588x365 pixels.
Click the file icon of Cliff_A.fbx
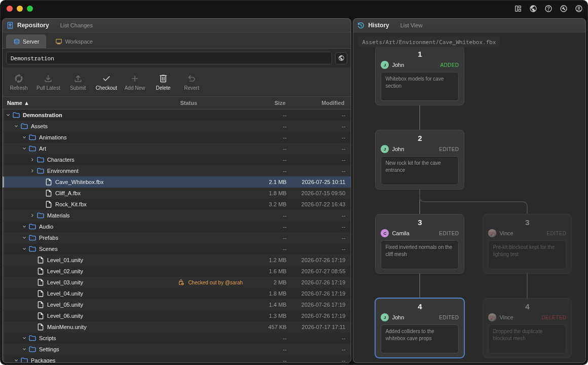tap(48, 193)
